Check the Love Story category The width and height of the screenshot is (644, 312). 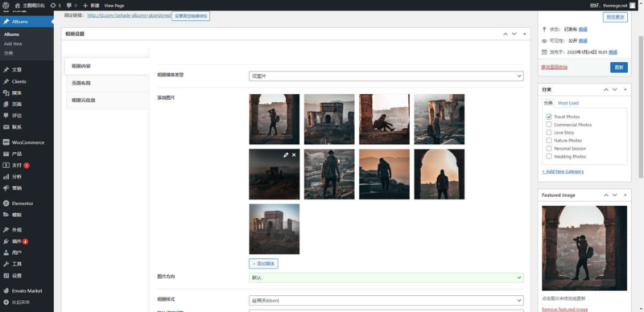(x=549, y=132)
